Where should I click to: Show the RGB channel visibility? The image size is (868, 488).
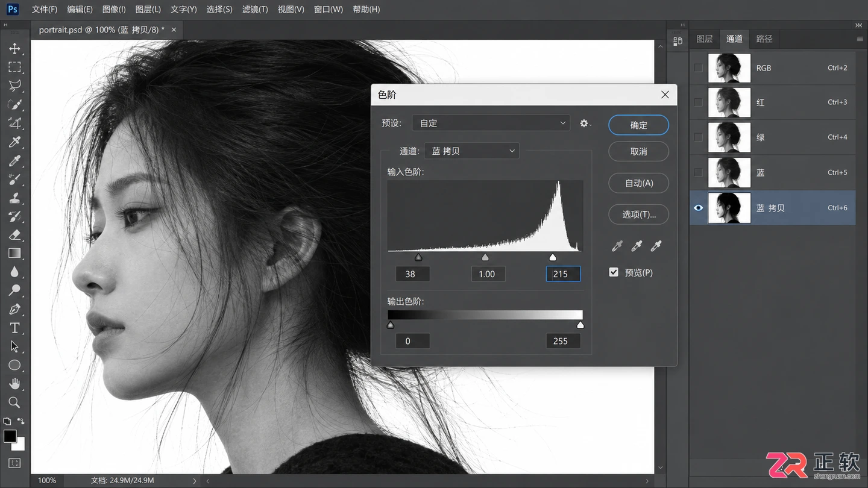coord(698,67)
